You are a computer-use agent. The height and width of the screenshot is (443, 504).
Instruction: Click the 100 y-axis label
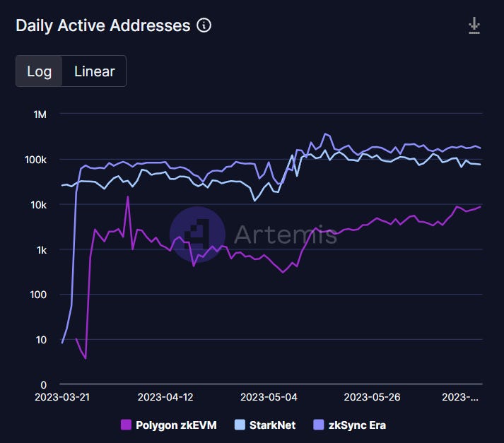(38, 295)
